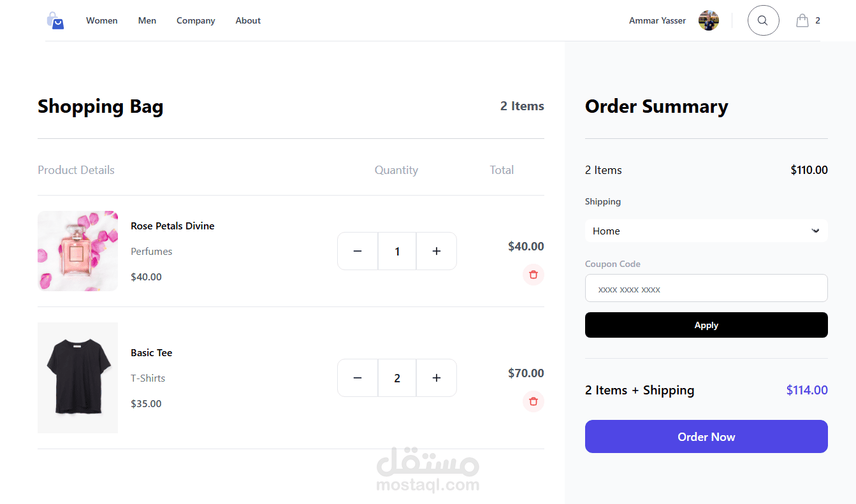This screenshot has height=504, width=856.
Task: Go to the Company menu item
Action: (196, 20)
